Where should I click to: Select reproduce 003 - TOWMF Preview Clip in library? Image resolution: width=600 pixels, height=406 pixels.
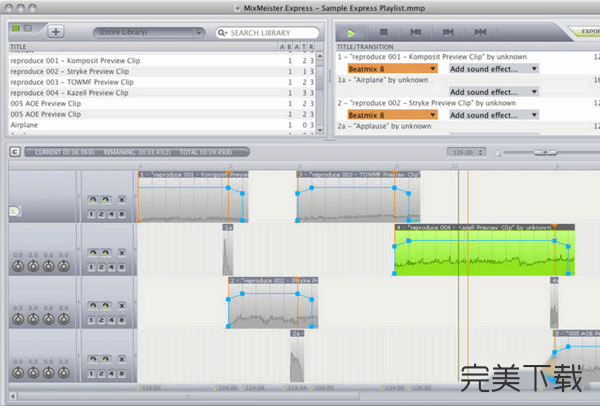tap(162, 82)
